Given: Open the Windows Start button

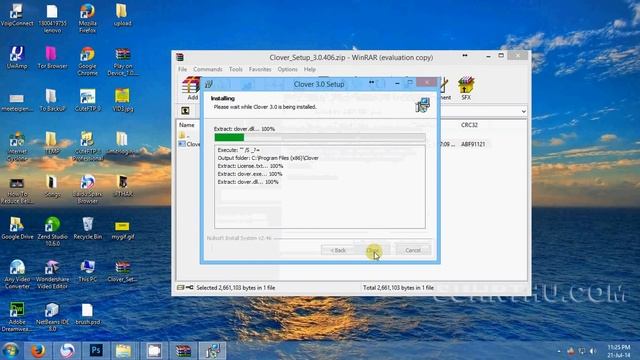Looking at the screenshot, I should click(x=10, y=351).
